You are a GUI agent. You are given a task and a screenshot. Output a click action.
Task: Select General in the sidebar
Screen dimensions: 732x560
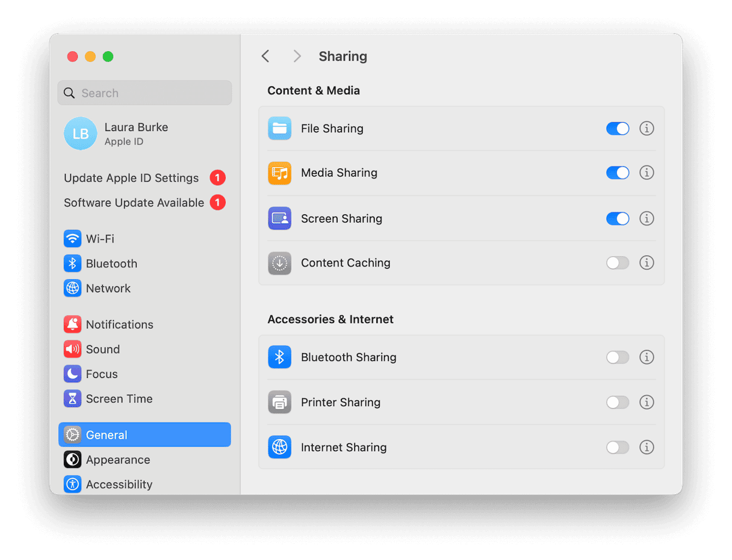point(107,434)
